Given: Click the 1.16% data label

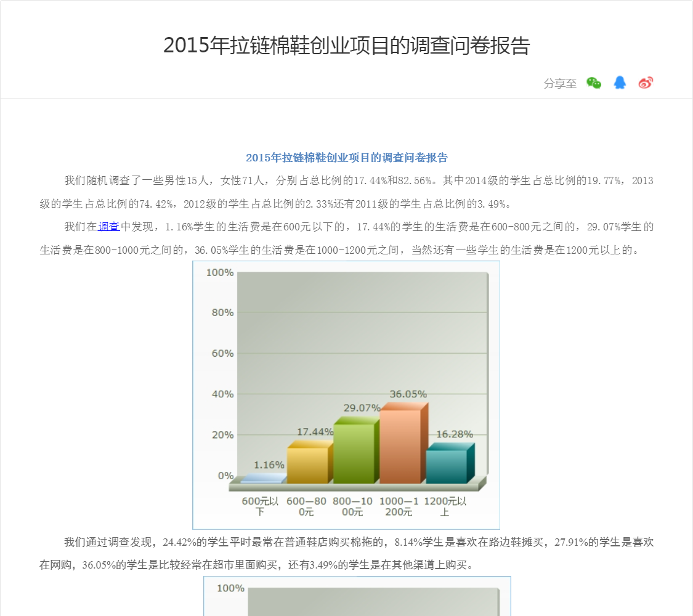Looking at the screenshot, I should click(269, 465).
